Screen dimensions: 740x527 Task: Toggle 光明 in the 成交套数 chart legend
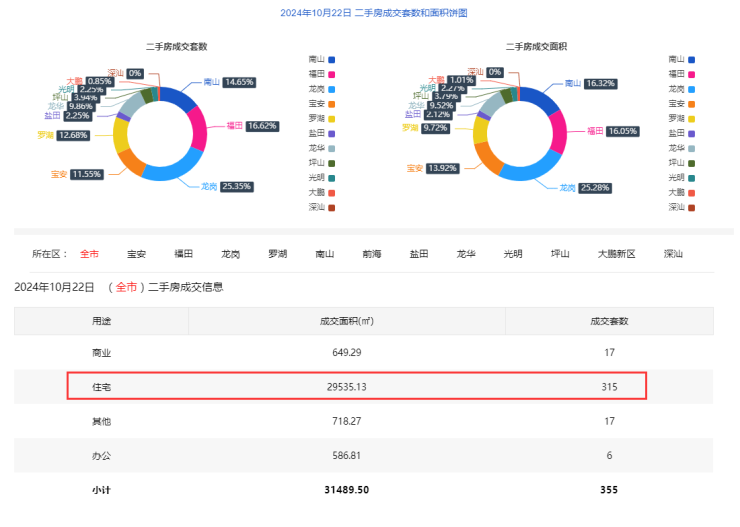(x=322, y=178)
